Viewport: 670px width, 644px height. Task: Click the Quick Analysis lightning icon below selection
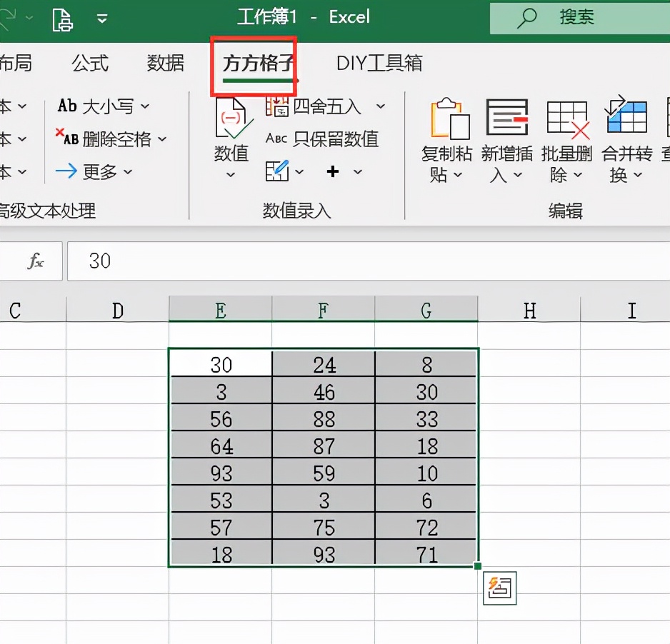(x=499, y=588)
